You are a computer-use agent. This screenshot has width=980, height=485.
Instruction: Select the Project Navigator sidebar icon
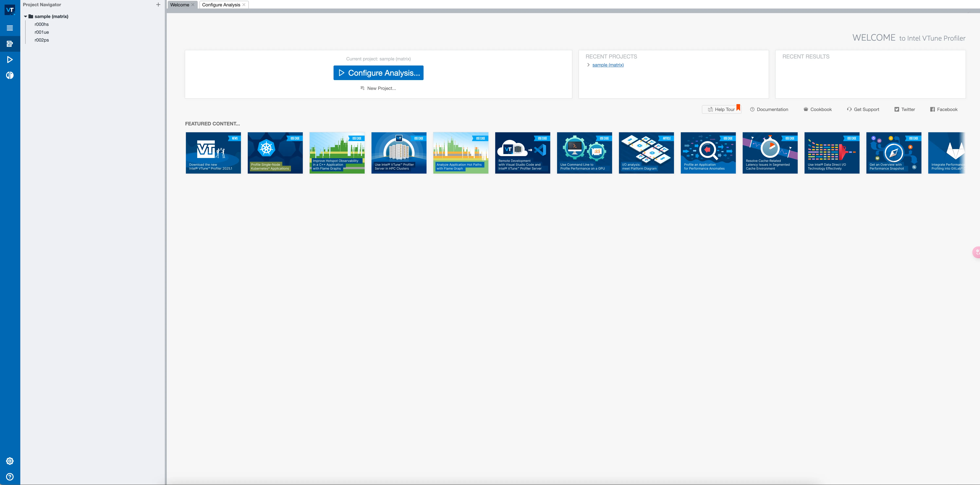(10, 44)
